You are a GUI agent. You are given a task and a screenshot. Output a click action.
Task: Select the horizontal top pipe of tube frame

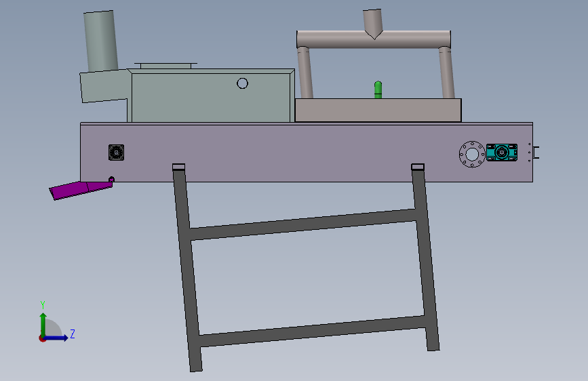pyautogui.click(x=374, y=39)
